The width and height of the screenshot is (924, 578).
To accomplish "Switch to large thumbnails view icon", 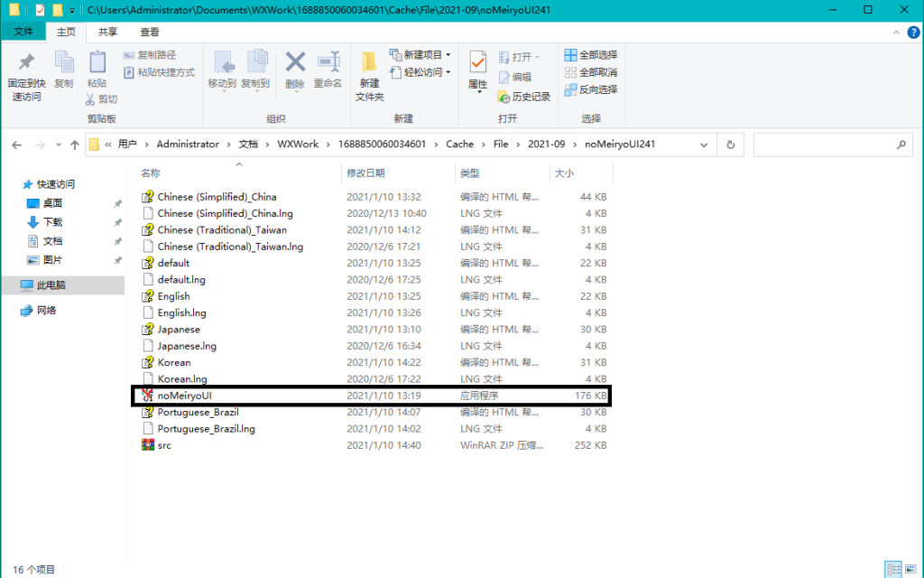I will (910, 569).
